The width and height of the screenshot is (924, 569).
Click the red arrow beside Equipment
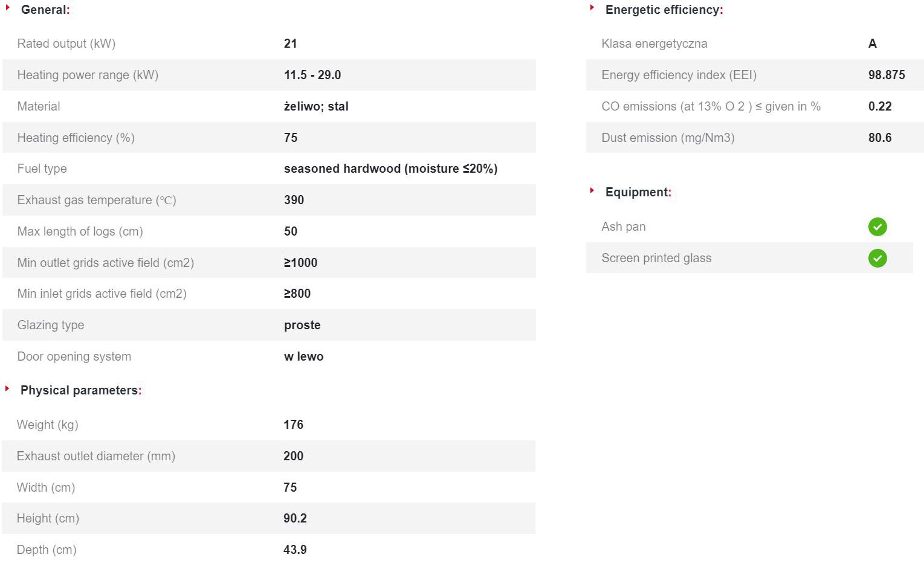(x=592, y=190)
